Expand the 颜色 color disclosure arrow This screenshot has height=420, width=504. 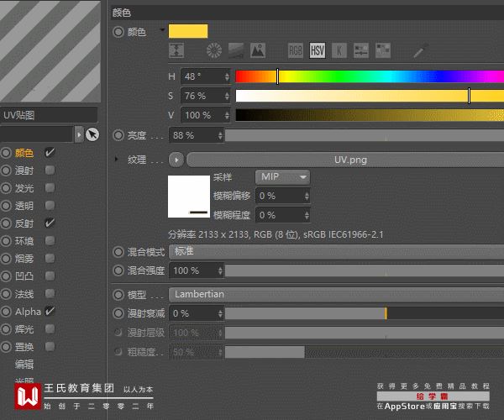pos(162,30)
